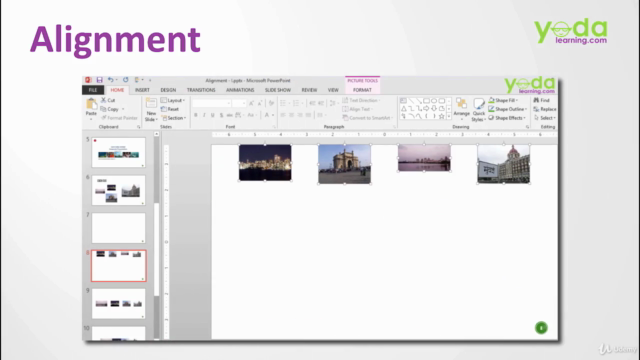The height and width of the screenshot is (360, 640).
Task: Select slide 6 thumbnail
Action: tap(118, 190)
